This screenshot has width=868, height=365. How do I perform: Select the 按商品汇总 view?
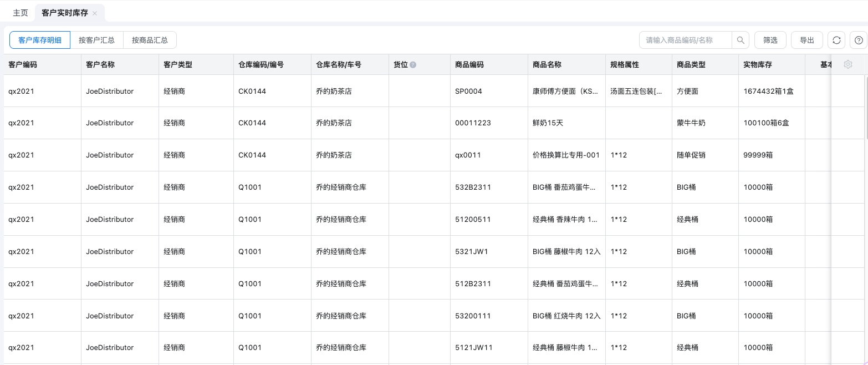pyautogui.click(x=150, y=40)
